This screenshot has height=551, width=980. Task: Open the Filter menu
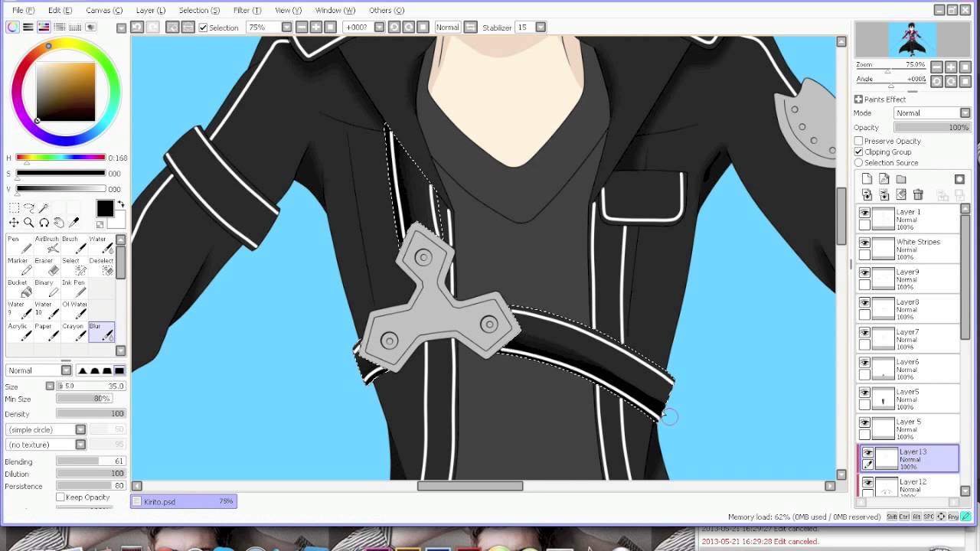[x=247, y=10]
